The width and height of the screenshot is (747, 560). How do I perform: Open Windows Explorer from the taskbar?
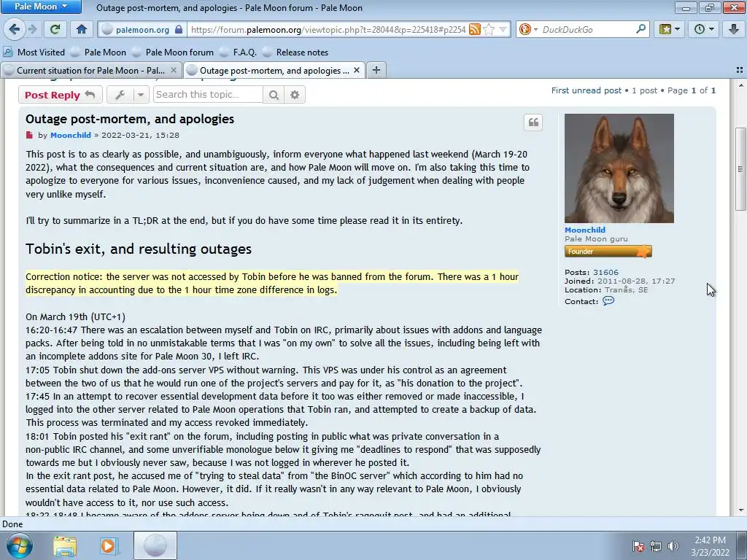click(65, 545)
